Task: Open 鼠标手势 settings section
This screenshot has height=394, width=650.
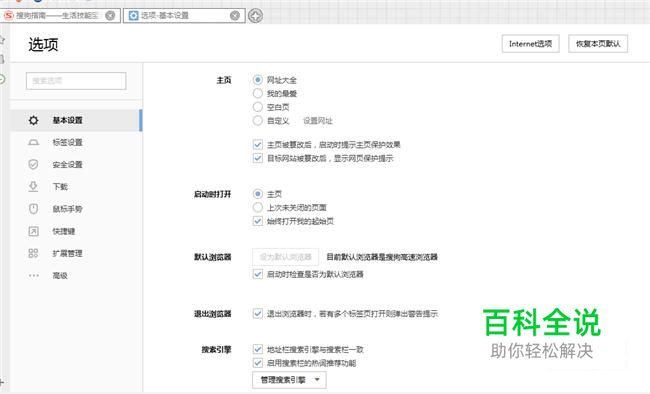Action: point(76,209)
